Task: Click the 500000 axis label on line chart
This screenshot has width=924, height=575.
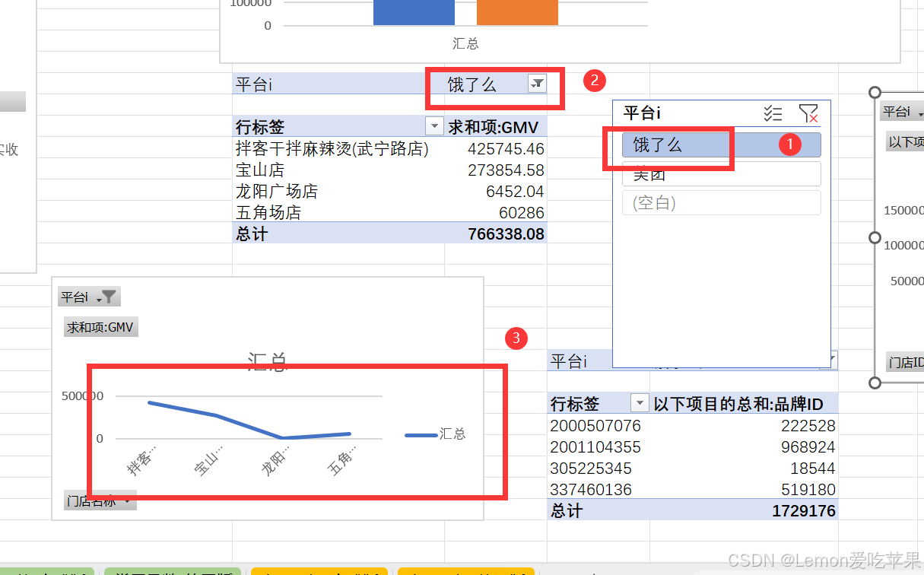Action: click(x=82, y=396)
